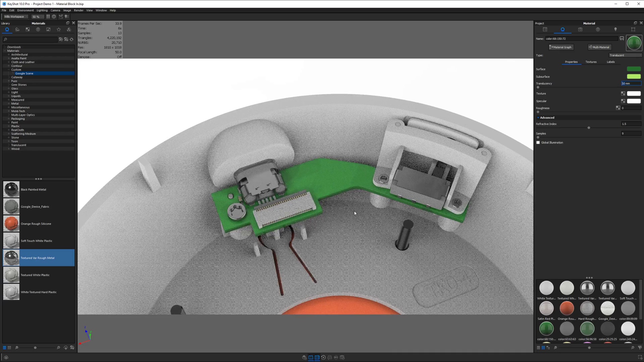Switch Library thumbnails to list view
This screenshot has height=362, width=644.
4,348
